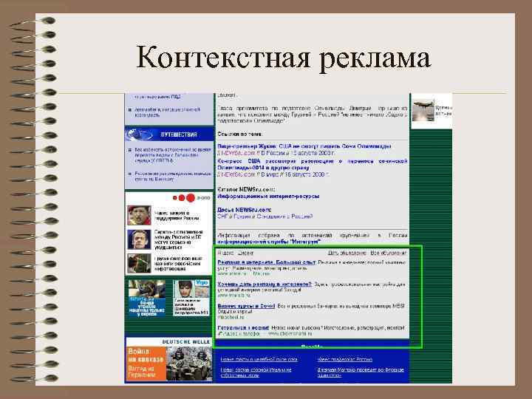This screenshot has width=532, height=399.
Task: Open ad 'Реклама в интернете. Большой опыт'
Action: tap(266, 262)
